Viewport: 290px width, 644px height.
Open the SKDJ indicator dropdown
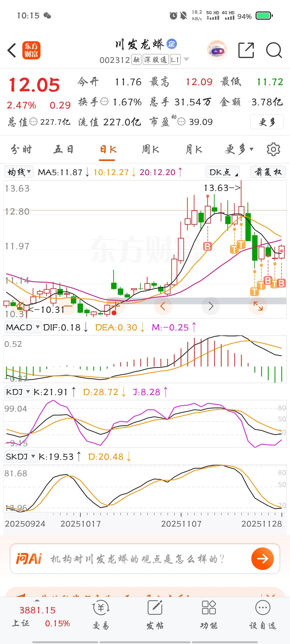point(21,456)
